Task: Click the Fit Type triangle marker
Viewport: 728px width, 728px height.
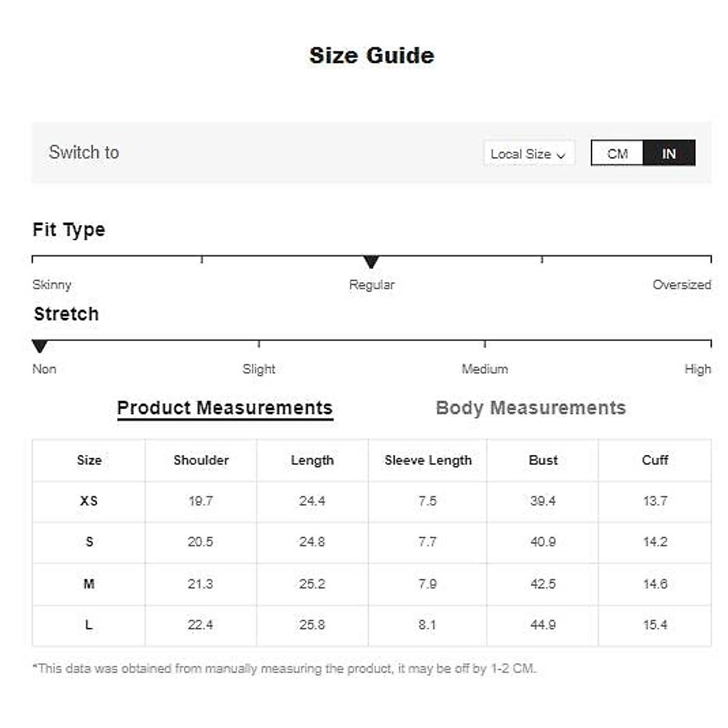Action: [371, 262]
